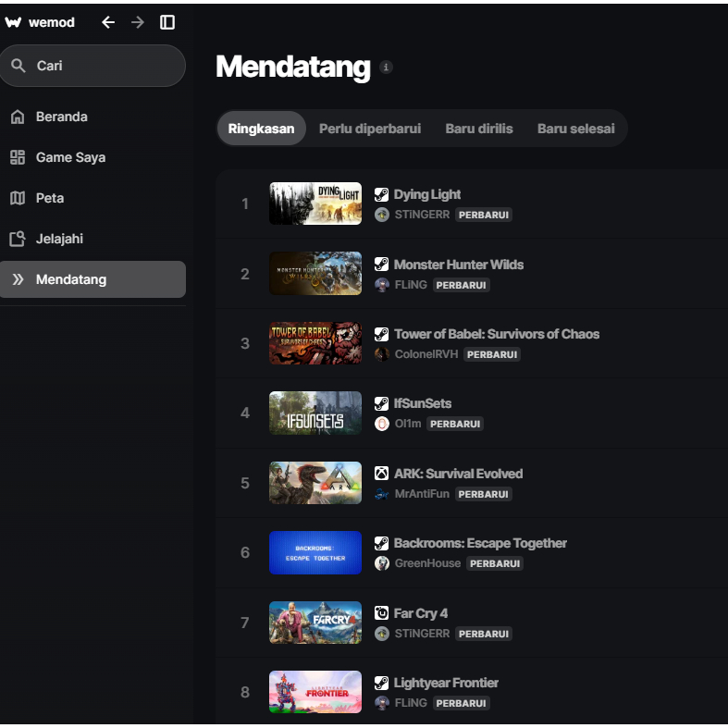
Task: Click the Dying Light title
Action: click(x=427, y=194)
